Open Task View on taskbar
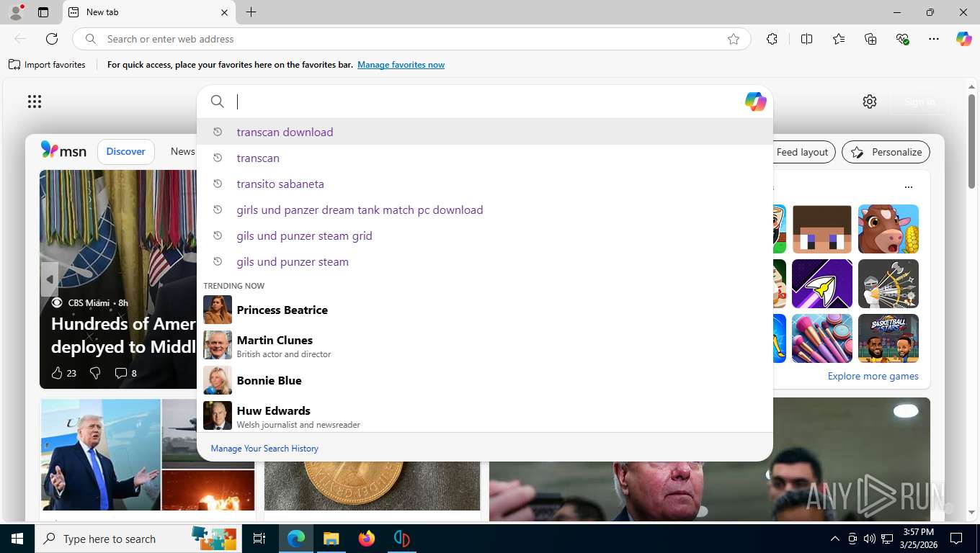 point(259,539)
